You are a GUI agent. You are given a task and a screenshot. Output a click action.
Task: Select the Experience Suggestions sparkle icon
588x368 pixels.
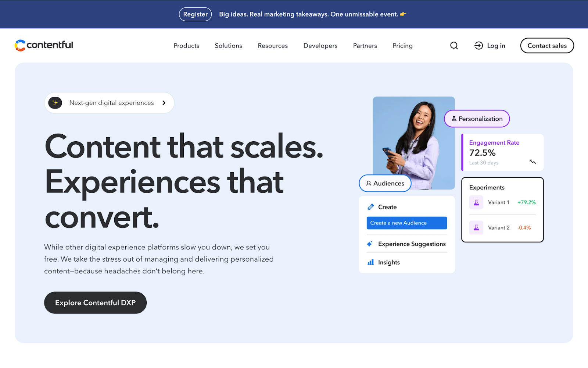coord(370,244)
